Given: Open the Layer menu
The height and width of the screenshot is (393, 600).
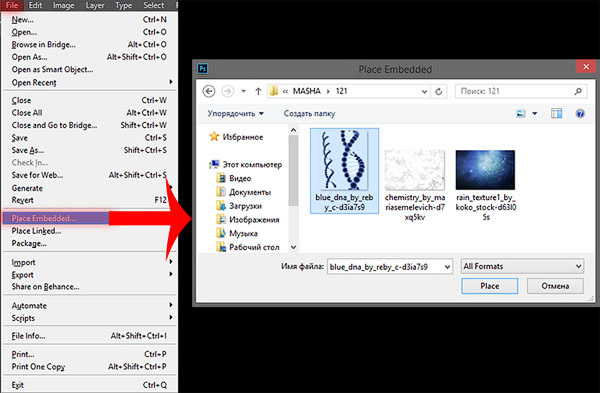Looking at the screenshot, I should [x=95, y=5].
